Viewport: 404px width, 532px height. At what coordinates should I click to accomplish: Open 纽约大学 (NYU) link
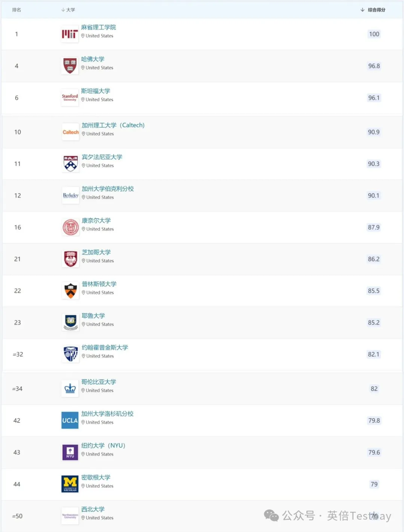(x=103, y=446)
